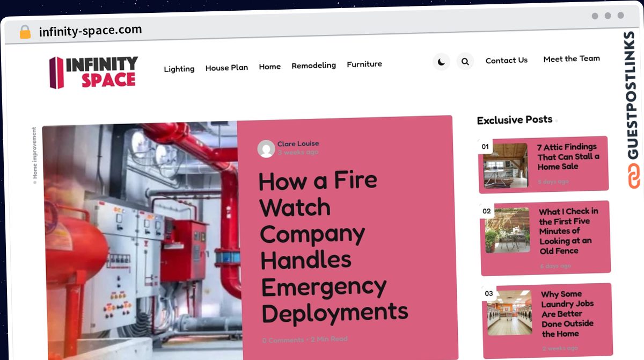Click the Home improvement category label
The width and height of the screenshot is (644, 360).
click(34, 153)
